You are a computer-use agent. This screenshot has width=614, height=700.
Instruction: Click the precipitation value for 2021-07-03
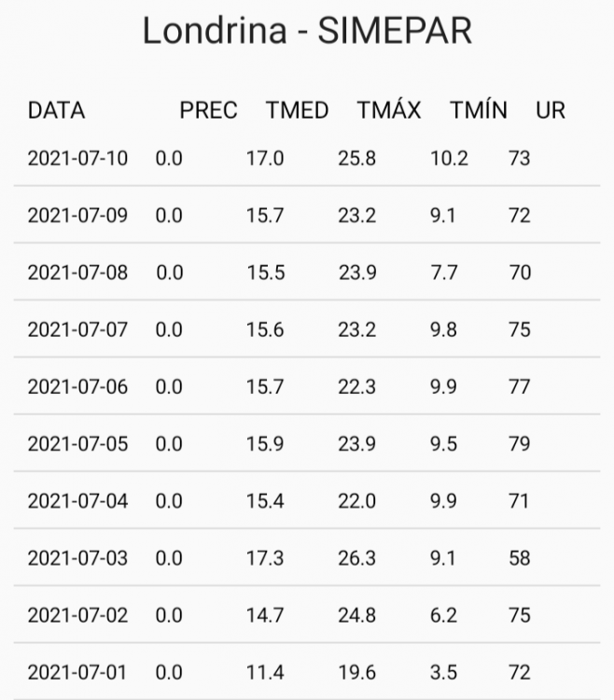(169, 558)
